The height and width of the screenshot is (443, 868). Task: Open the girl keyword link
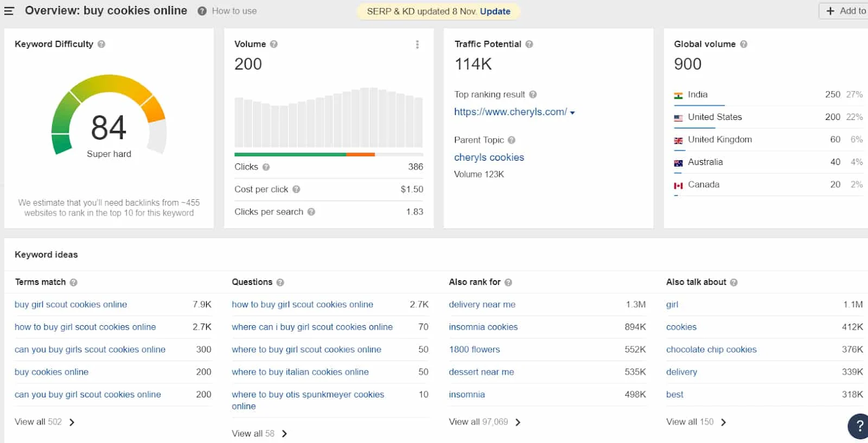pyautogui.click(x=672, y=305)
